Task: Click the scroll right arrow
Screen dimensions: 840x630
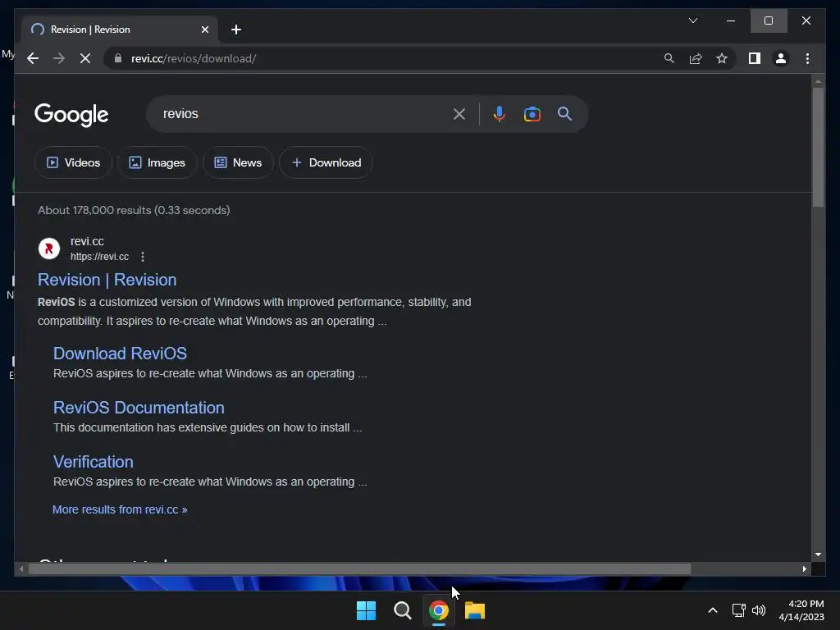Action: click(x=805, y=569)
